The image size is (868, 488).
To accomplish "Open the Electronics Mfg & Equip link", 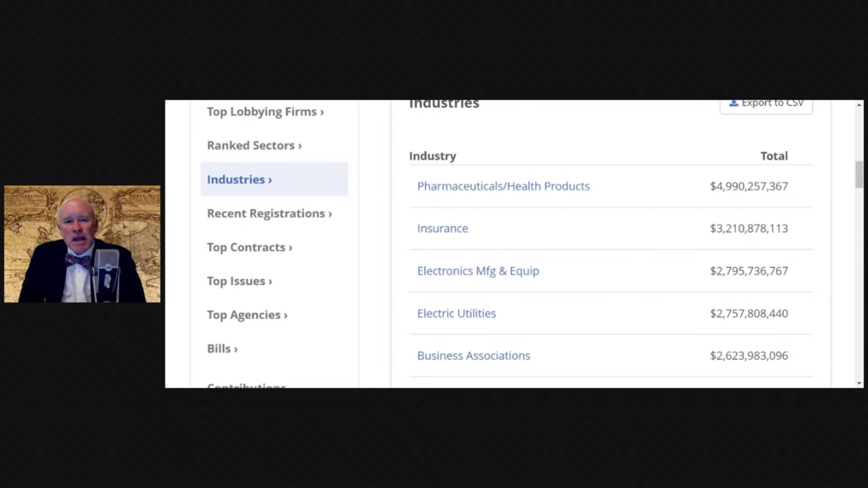I will point(478,271).
